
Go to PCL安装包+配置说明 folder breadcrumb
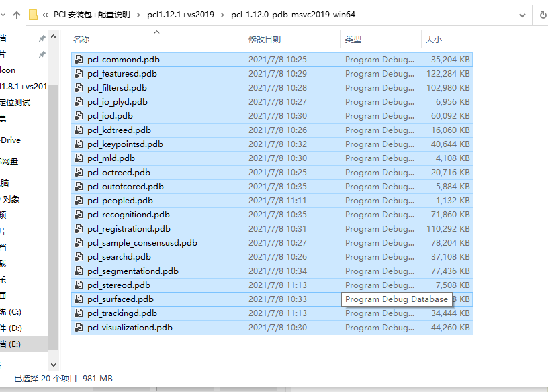point(91,14)
